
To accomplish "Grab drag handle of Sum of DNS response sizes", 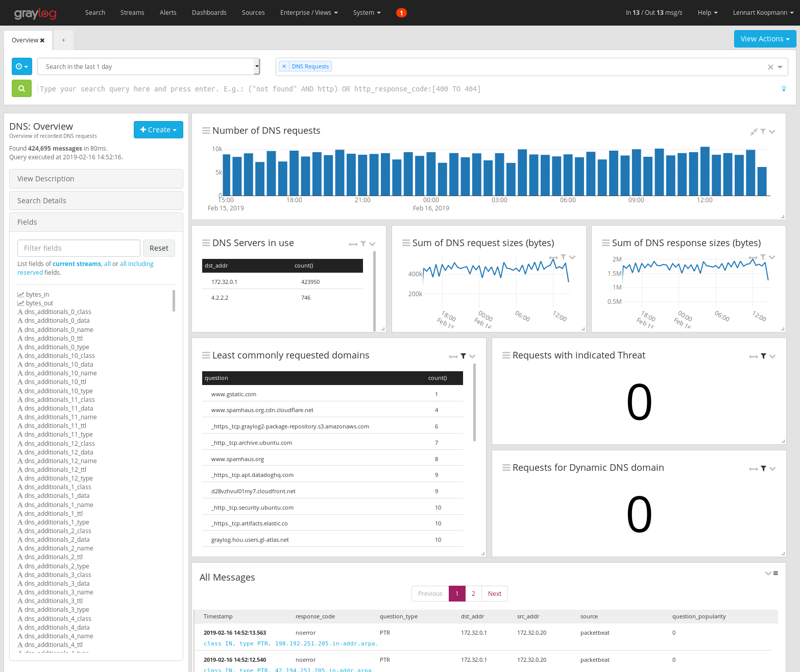I will pos(606,243).
